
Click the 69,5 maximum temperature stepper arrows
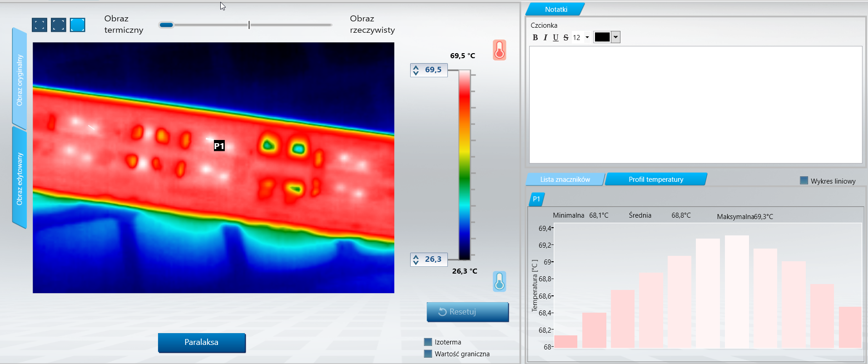[416, 70]
